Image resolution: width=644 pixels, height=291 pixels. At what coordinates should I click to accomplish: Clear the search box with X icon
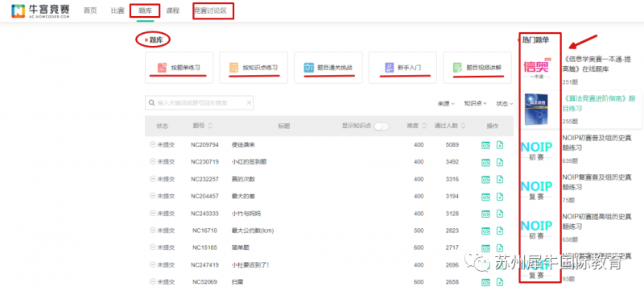pos(249,102)
